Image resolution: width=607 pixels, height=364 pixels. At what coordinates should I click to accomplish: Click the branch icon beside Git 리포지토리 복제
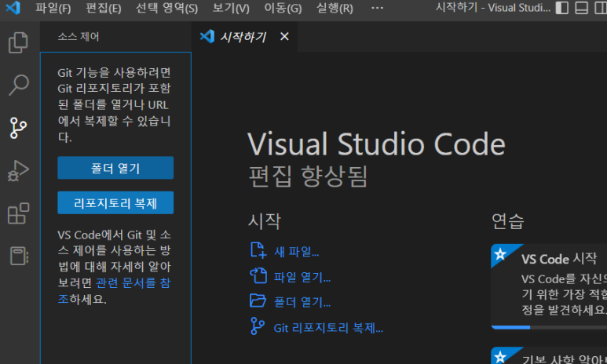[x=258, y=326]
